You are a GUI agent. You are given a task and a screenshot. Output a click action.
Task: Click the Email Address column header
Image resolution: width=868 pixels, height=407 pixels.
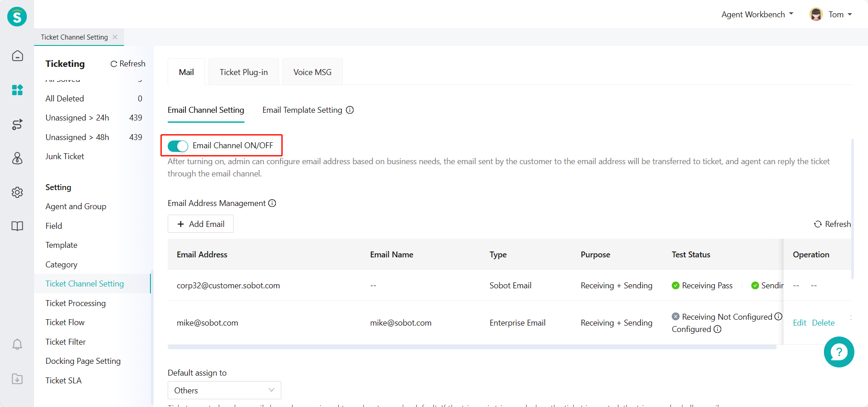(202, 255)
